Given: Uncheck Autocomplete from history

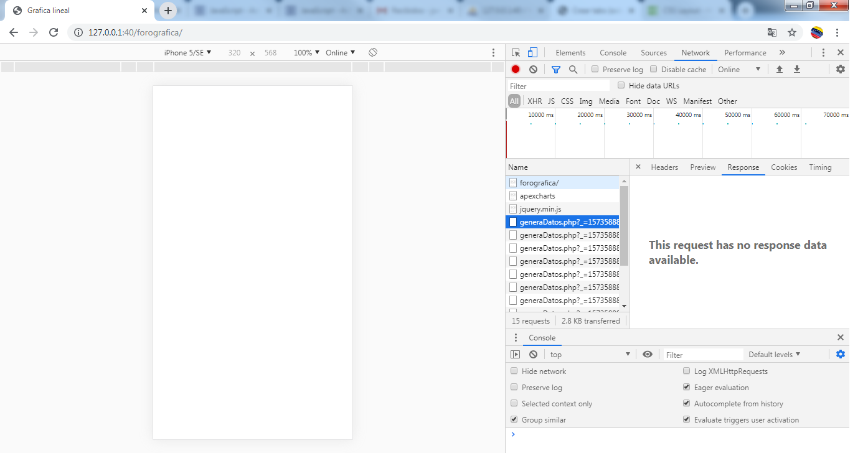Looking at the screenshot, I should tap(687, 403).
